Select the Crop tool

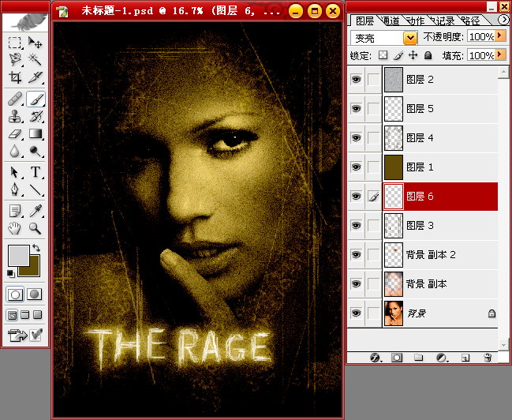(x=15, y=77)
